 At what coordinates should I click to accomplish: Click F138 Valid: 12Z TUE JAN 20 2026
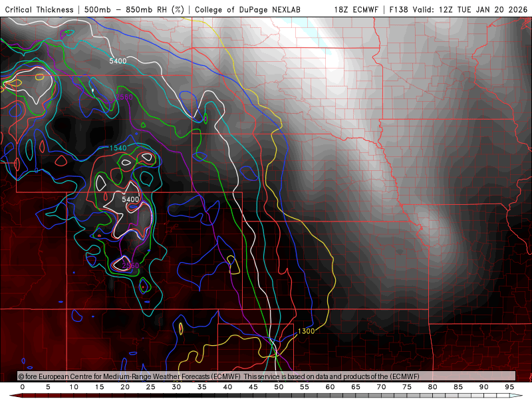point(458,10)
